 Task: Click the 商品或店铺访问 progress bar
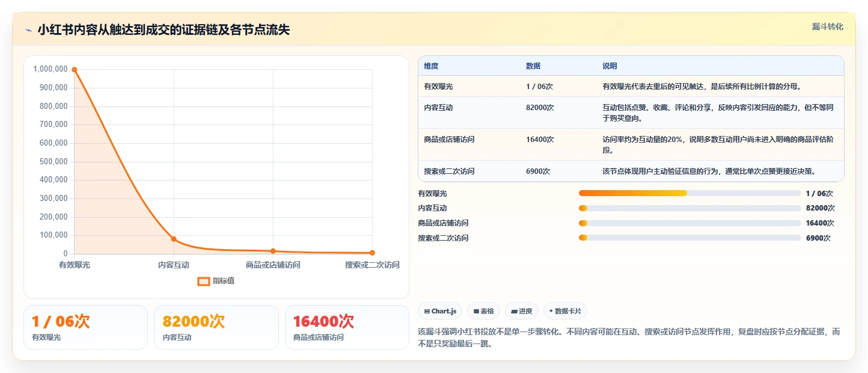(x=689, y=223)
